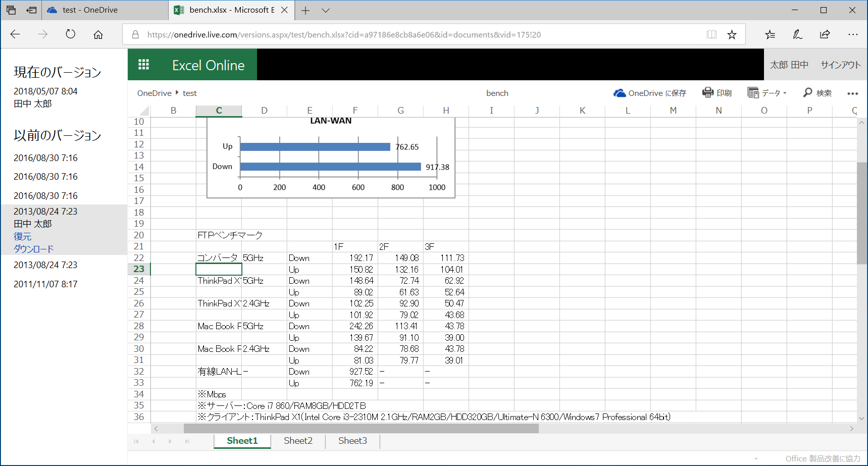
Task: Select column C header
Action: 219,111
